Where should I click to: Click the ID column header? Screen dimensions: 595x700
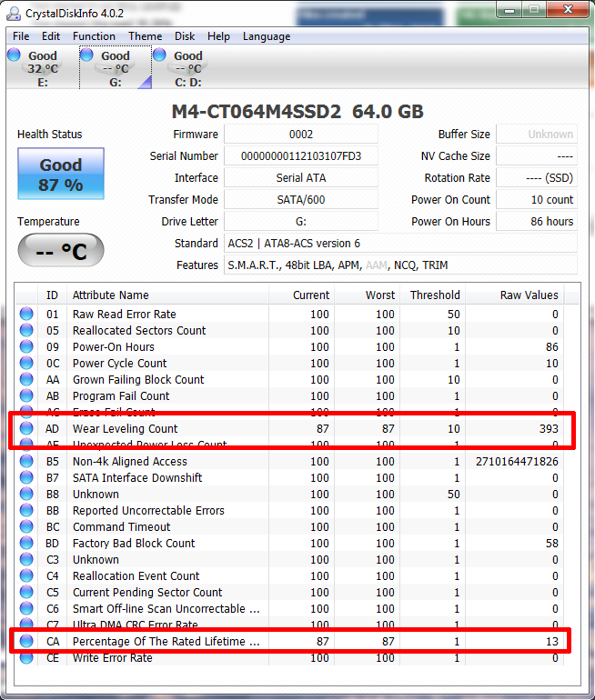[x=52, y=295]
